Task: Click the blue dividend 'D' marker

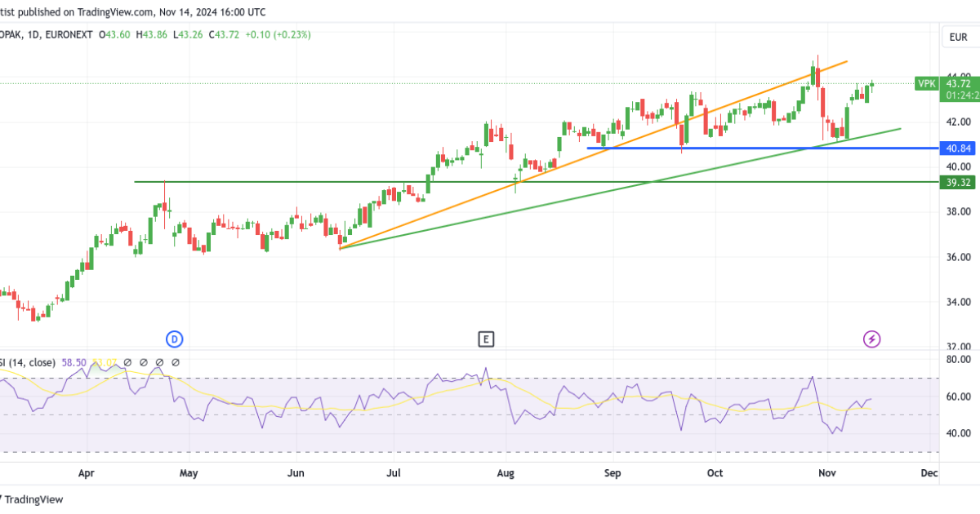Action: (x=174, y=339)
